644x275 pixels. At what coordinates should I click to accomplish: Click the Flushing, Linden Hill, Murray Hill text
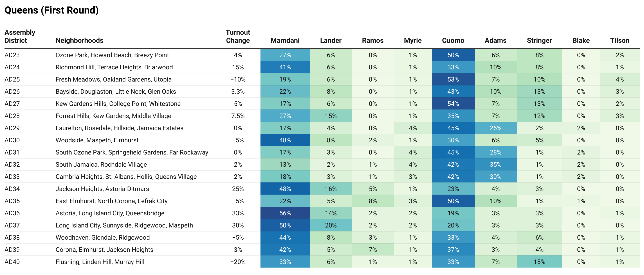100,262
